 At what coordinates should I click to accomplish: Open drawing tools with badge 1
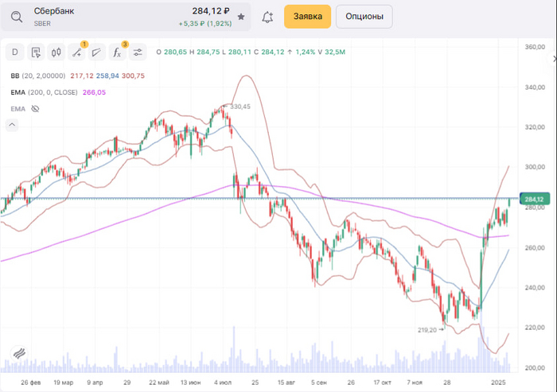[77, 52]
